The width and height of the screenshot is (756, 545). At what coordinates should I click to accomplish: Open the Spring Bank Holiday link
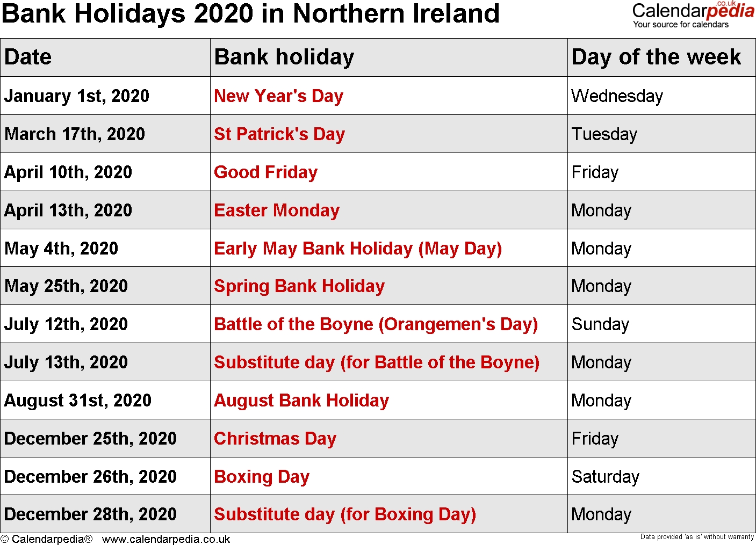pyautogui.click(x=299, y=286)
